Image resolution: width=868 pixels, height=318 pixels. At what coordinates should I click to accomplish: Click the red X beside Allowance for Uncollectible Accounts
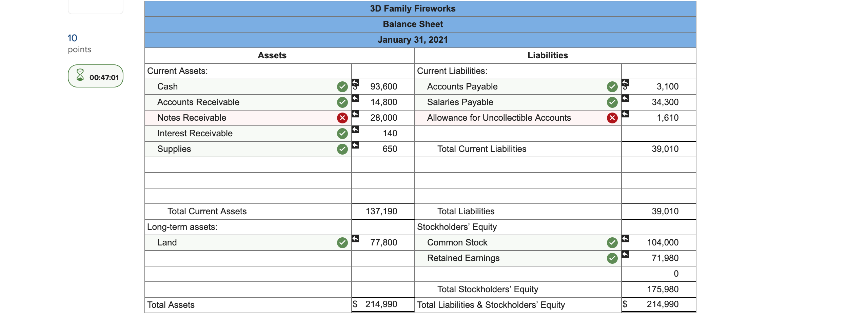tap(612, 118)
